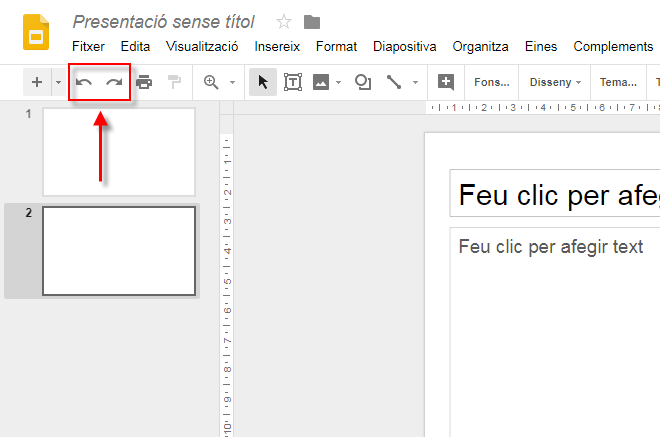Viewport: 660px width, 437px height.
Task: Add a comment with comment icon
Action: click(446, 82)
